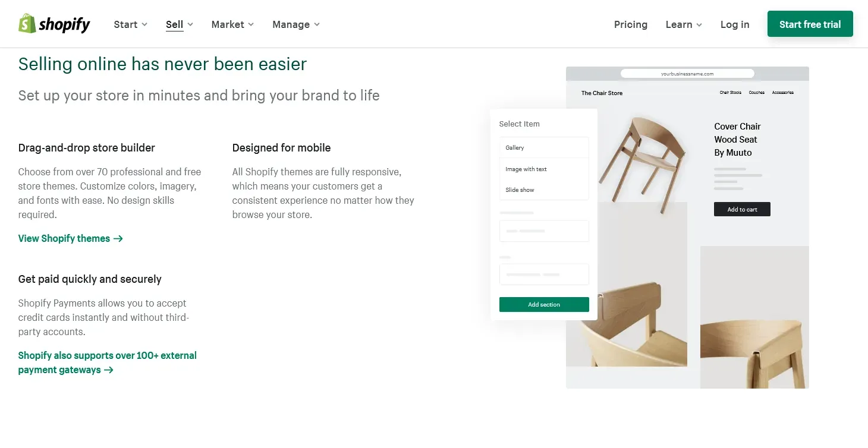Click the arrow icon beside View Shopify themes
Screen dimensions: 868x448
click(119, 238)
